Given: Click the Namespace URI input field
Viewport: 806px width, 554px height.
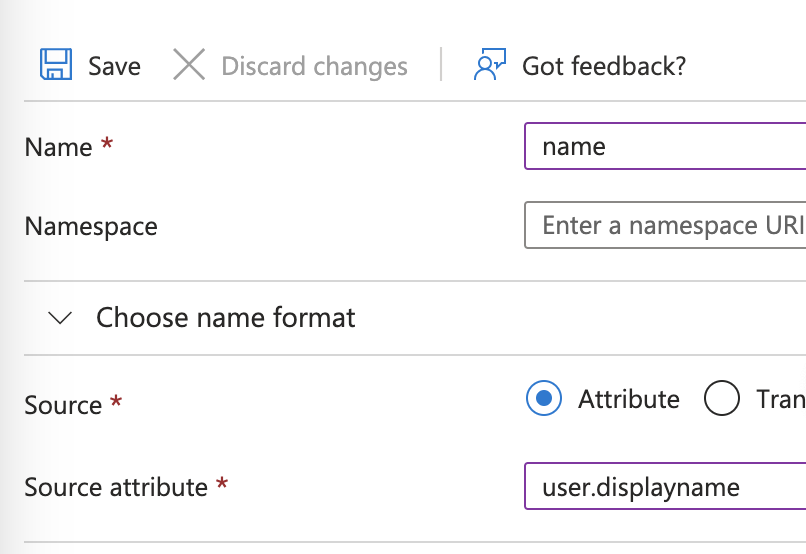Looking at the screenshot, I should [x=665, y=225].
